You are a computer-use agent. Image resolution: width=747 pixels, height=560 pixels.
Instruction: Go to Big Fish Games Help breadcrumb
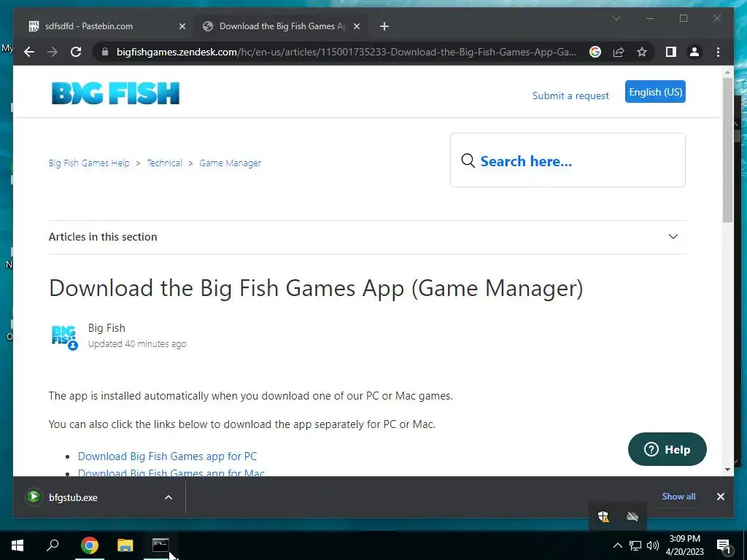pos(89,163)
